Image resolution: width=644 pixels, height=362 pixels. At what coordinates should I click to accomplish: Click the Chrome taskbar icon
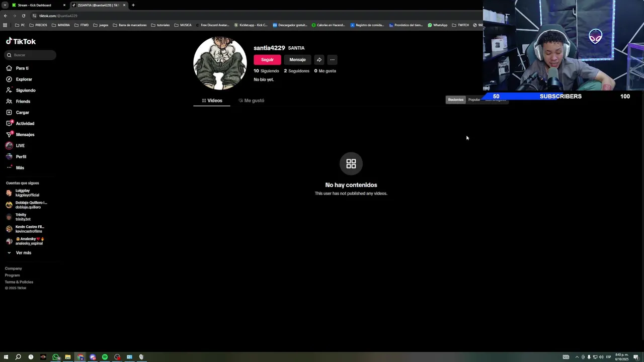(x=80, y=357)
